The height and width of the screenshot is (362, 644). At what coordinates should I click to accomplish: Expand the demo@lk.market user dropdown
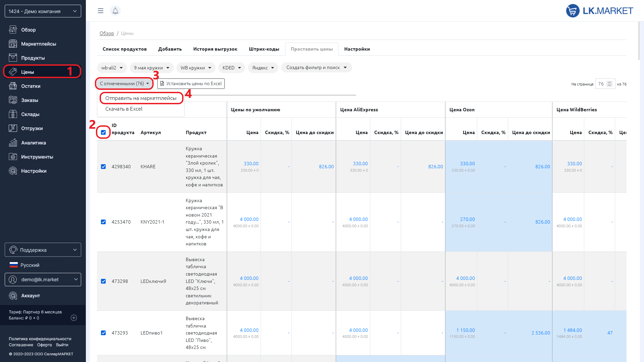(43, 280)
